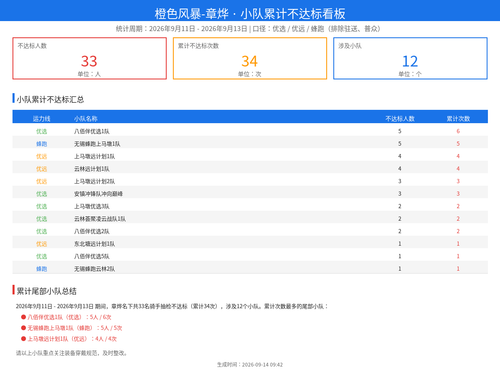Viewport: 500px width, 378px height.
Task: Click 不达标人数 value 5 in 八佰伴优选1队 row
Action: tap(400, 131)
